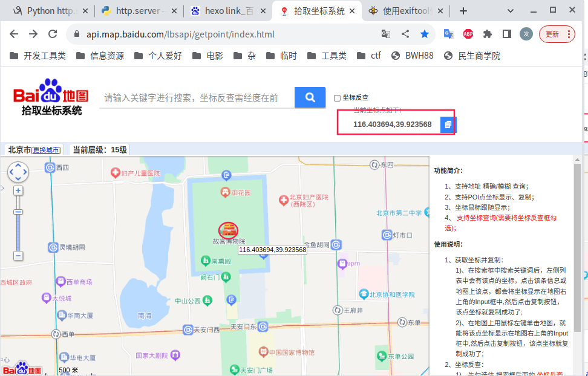Viewport: 588px width, 376px height.
Task: Switch to the http.server tab
Action: coord(140,11)
